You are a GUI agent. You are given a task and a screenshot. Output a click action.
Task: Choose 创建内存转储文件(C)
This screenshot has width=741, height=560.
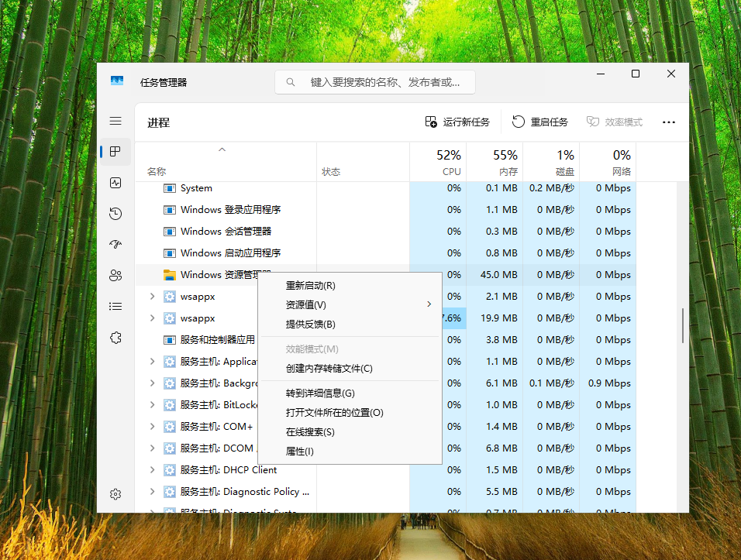pos(350,368)
